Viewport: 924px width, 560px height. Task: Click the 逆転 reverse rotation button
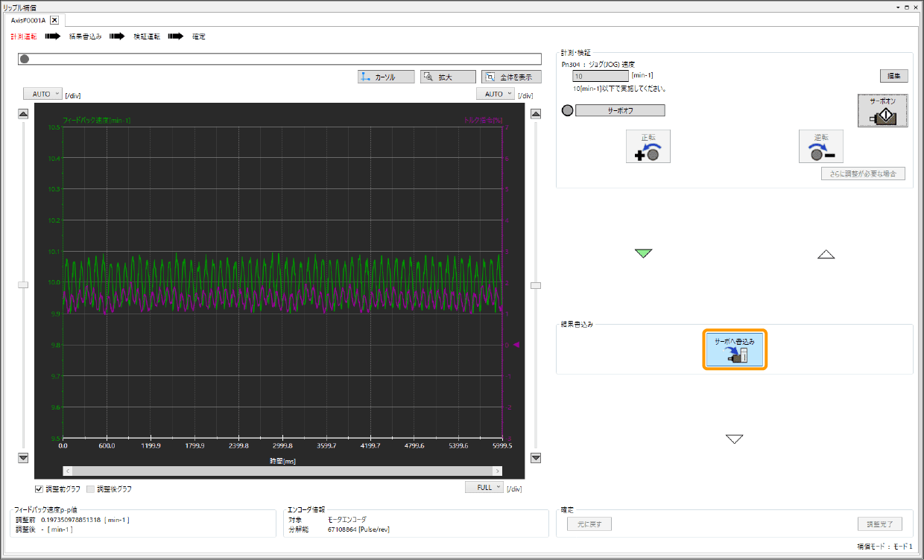point(820,146)
